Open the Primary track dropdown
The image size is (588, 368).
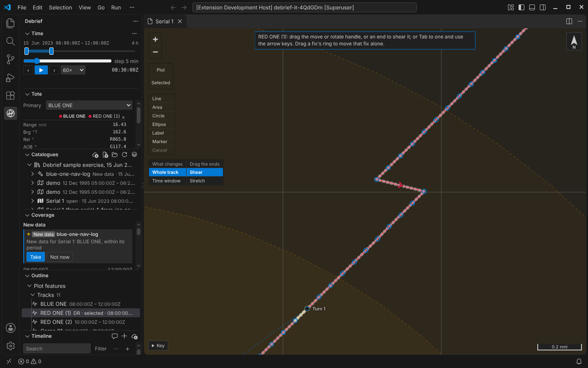coord(89,105)
